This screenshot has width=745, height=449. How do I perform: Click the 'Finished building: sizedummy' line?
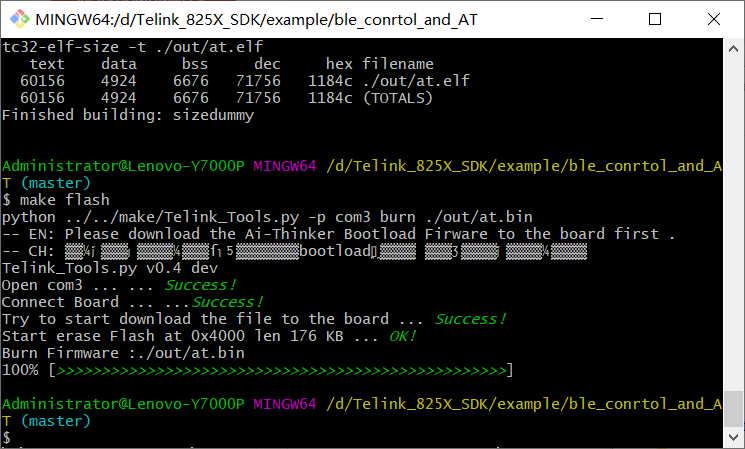pyautogui.click(x=128, y=115)
